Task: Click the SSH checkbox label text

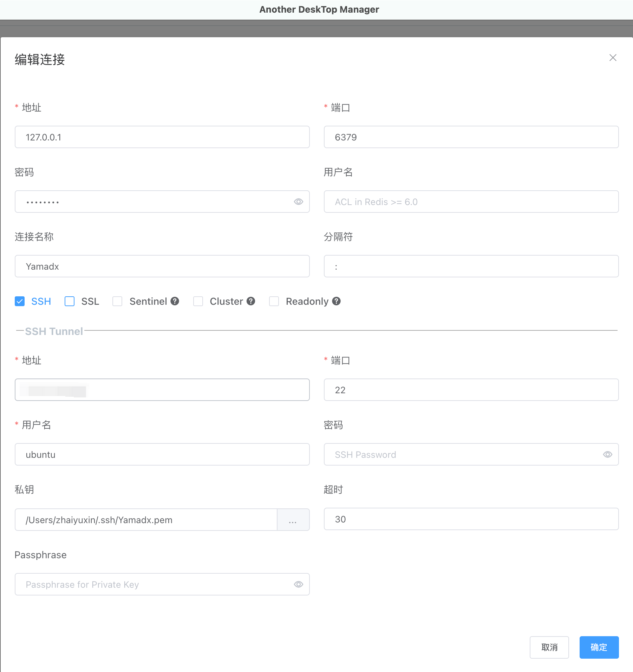Action: coord(41,301)
